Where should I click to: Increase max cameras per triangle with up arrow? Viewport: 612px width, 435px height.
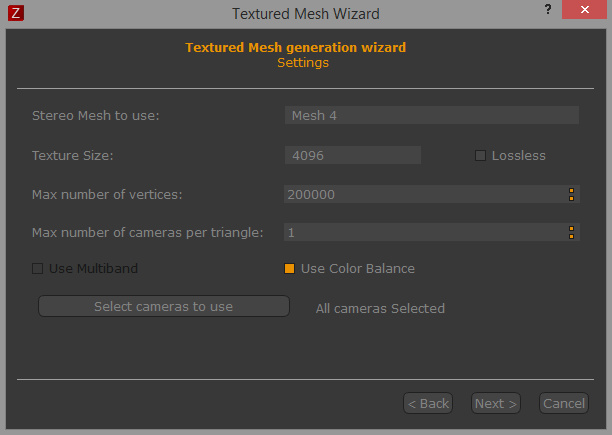[x=571, y=229]
